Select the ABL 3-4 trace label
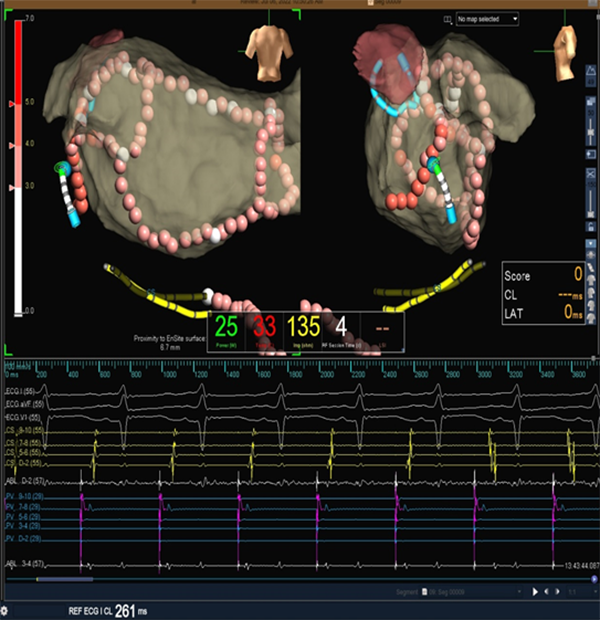This screenshot has width=600, height=620. pyautogui.click(x=25, y=564)
